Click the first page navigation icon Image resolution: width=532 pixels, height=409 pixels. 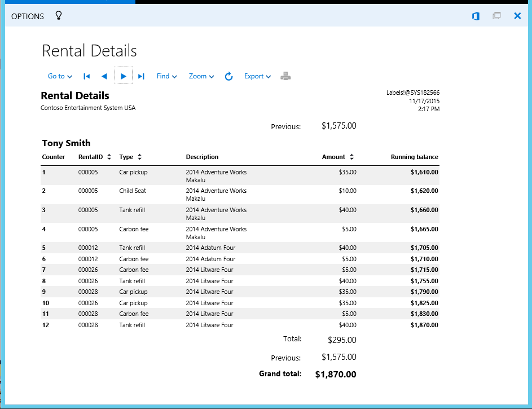coord(86,76)
